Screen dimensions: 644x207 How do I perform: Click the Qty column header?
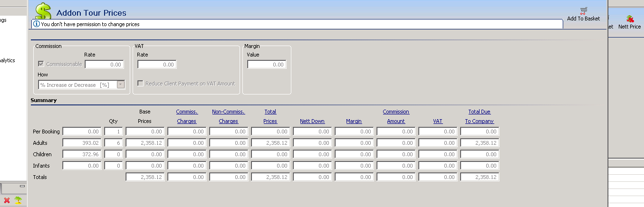[x=113, y=121]
